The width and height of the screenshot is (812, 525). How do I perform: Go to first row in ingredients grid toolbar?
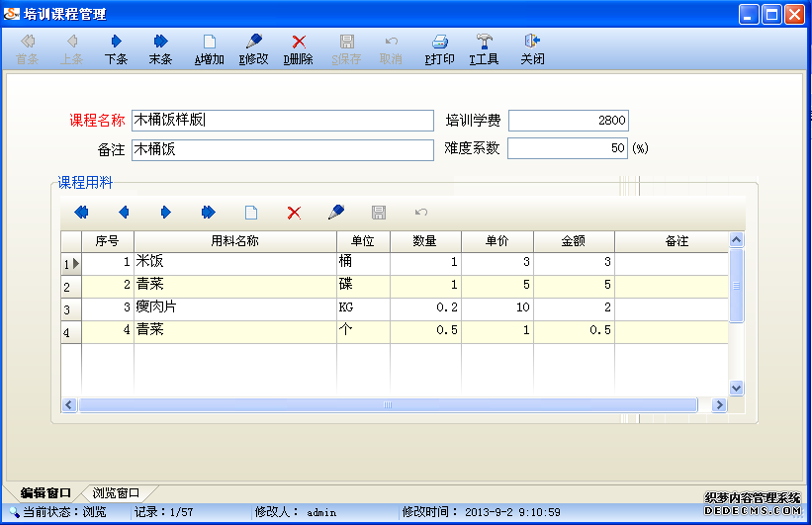pyautogui.click(x=81, y=213)
